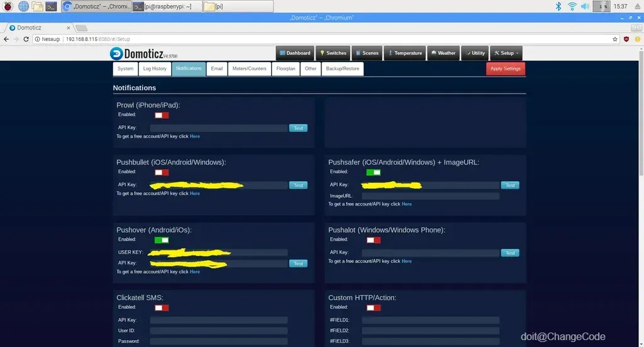Click the Pushsafer ImageURL field
The height and width of the screenshot is (347, 644).
[x=430, y=196]
